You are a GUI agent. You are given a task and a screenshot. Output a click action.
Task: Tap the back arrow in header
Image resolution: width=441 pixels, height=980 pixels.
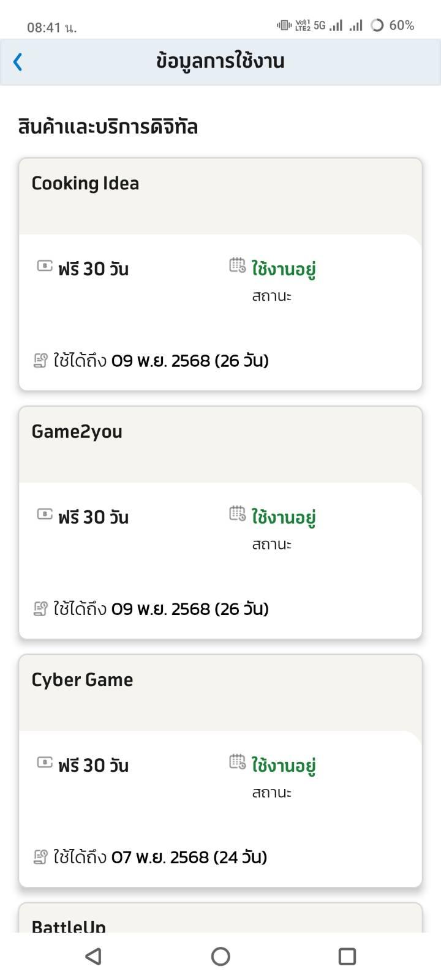18,61
